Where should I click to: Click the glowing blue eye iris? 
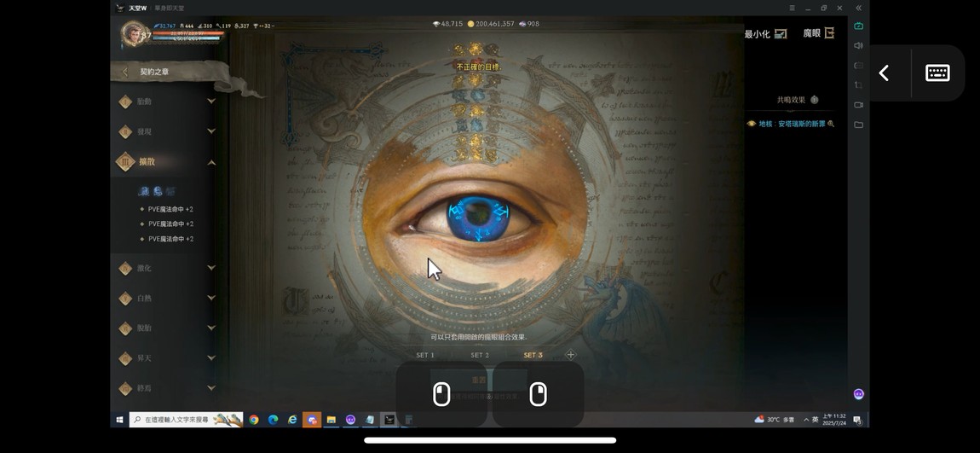(x=479, y=218)
